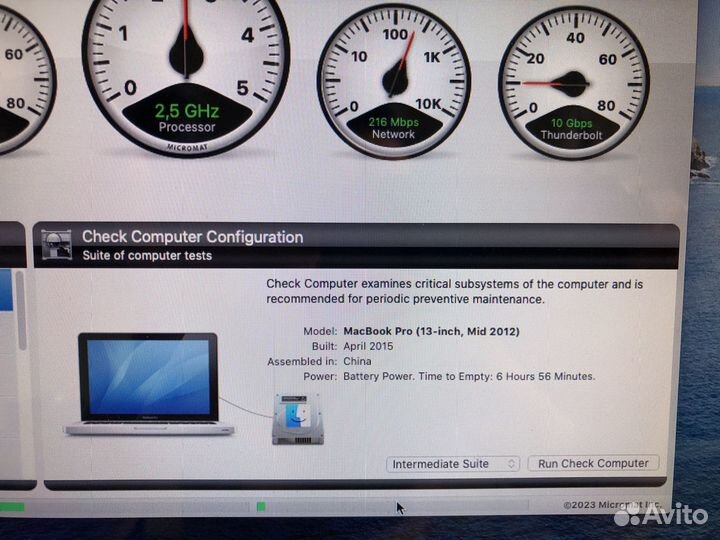This screenshot has width=720, height=540.
Task: Click the Check Computer Configuration title
Action: 192,237
